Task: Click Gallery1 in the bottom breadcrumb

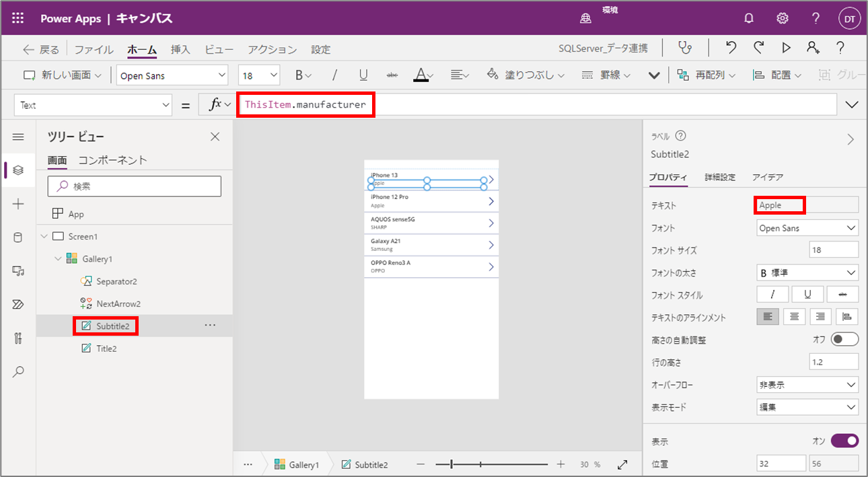Action: 297,464
